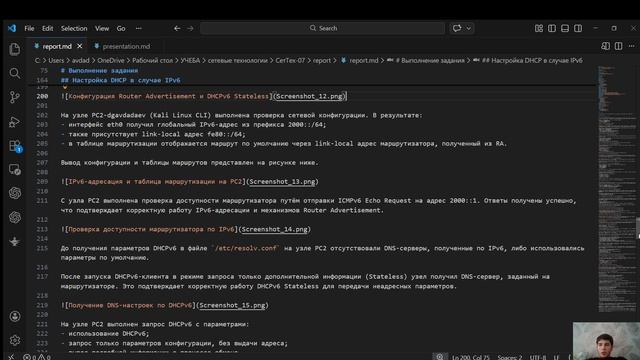This screenshot has width=640, height=360.
Task: Open editor More Actions ellipsis
Action: (632, 46)
